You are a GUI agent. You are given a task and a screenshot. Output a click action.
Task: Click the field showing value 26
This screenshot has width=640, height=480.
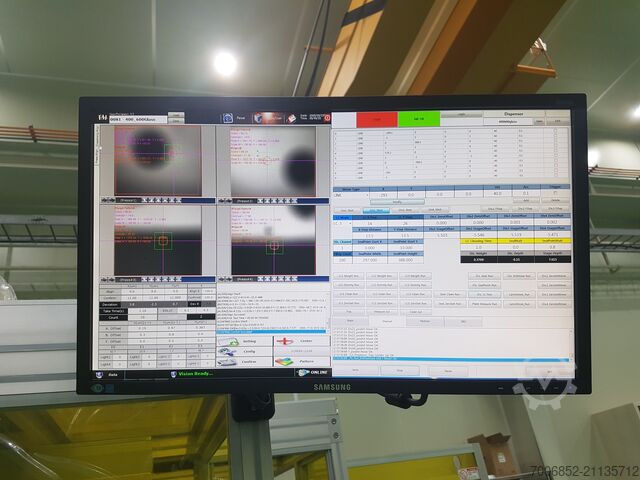click(x=405, y=224)
